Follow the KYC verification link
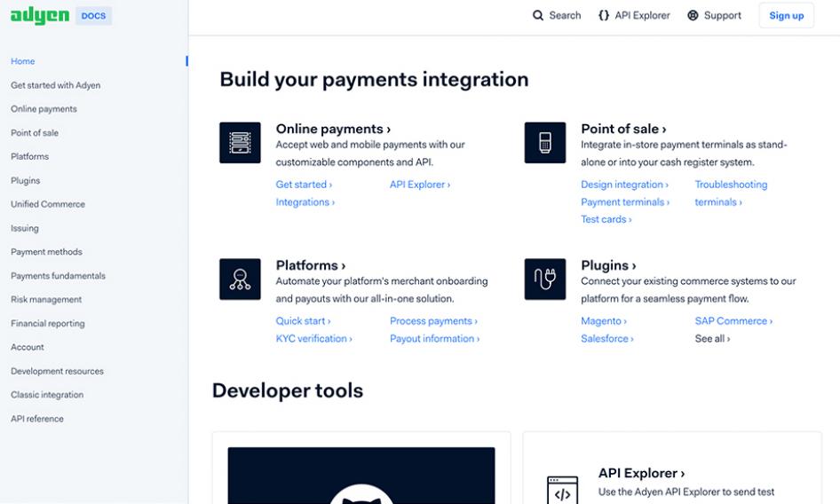 click(x=314, y=338)
